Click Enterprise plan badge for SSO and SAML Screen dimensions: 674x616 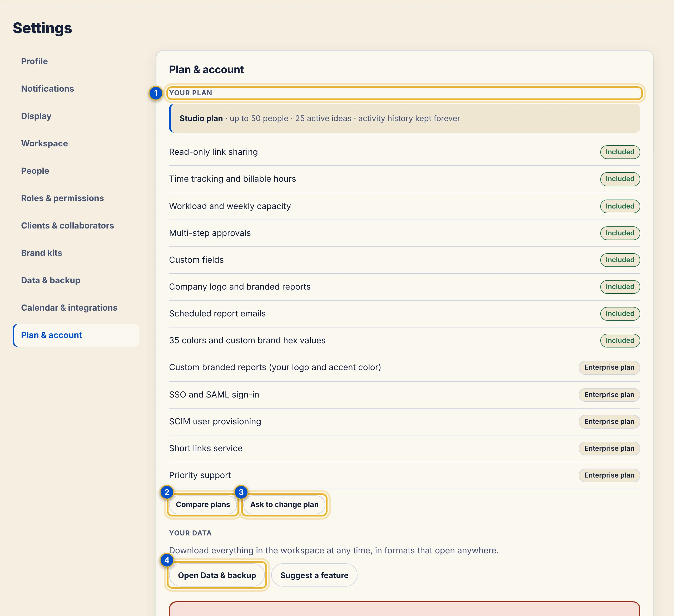pos(609,395)
